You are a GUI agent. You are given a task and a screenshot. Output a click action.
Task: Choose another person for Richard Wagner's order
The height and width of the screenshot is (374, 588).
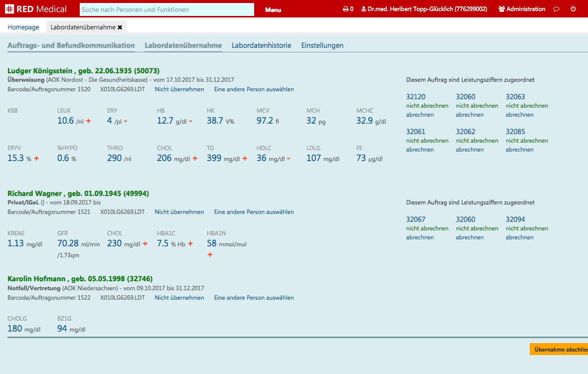254,212
